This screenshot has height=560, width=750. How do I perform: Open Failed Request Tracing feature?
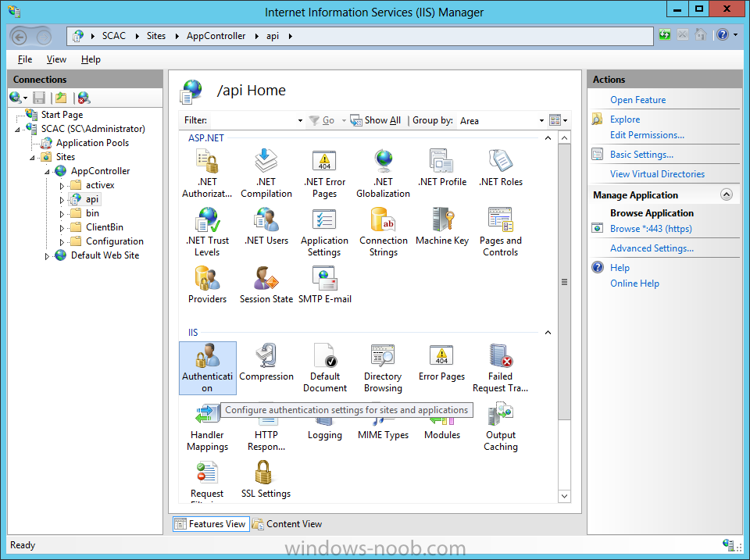click(x=500, y=368)
